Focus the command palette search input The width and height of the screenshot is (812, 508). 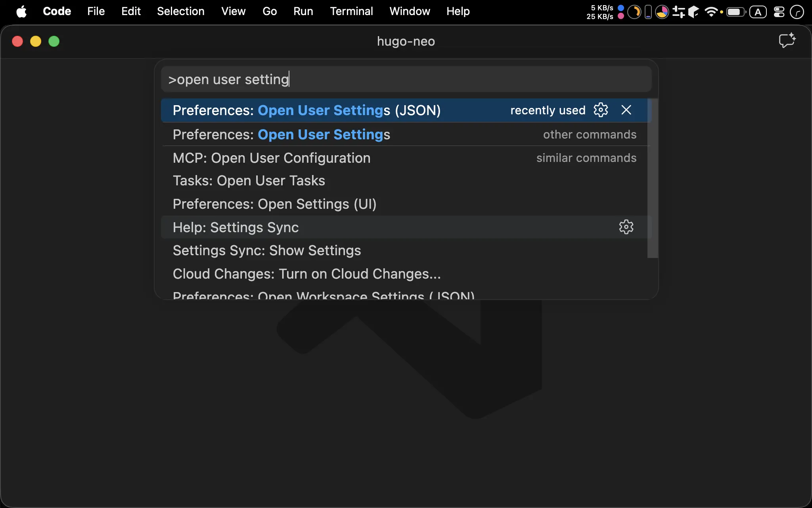click(406, 79)
